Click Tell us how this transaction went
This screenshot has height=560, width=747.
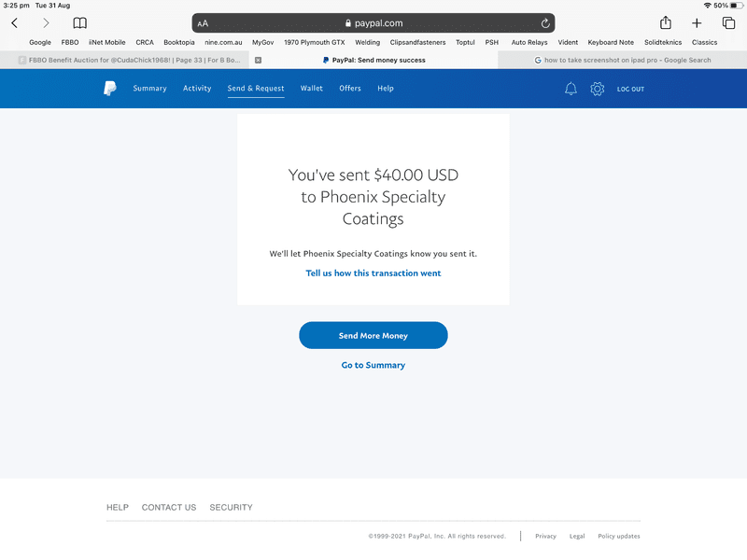[x=373, y=273]
